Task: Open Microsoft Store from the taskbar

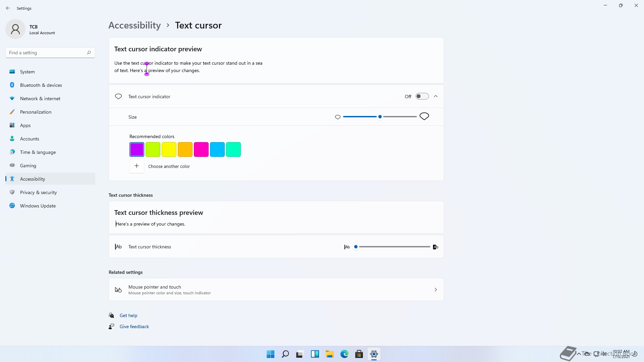Action: pos(359,354)
